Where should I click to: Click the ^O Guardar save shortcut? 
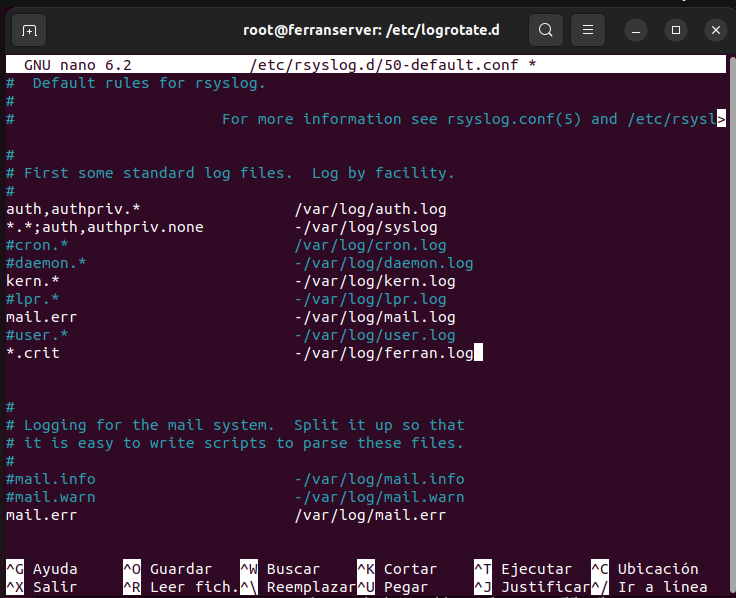167,569
